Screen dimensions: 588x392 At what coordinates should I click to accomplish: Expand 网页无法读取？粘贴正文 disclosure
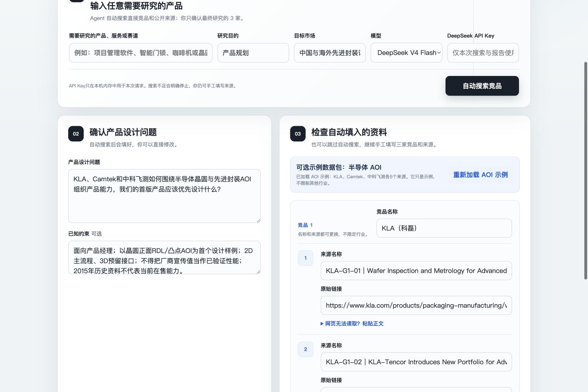pos(352,323)
